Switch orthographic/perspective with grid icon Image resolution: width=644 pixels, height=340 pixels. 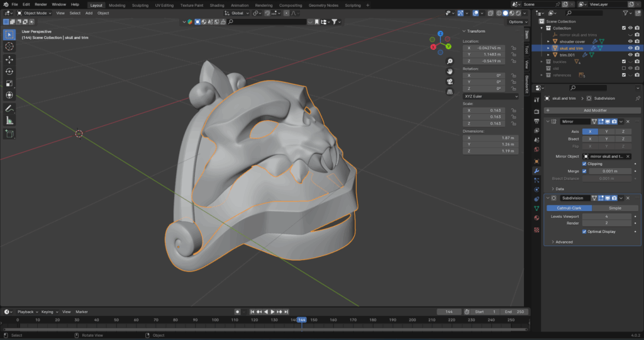click(x=450, y=92)
